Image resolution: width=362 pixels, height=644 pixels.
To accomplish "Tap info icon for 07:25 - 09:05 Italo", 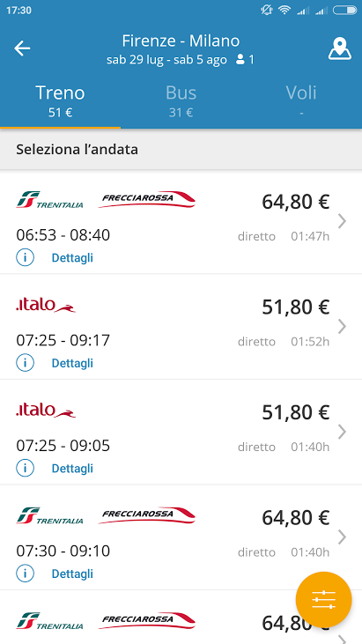I will pos(25,468).
